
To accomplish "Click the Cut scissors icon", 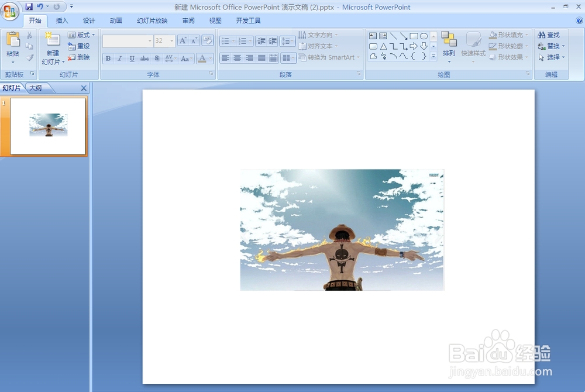I will point(29,35).
